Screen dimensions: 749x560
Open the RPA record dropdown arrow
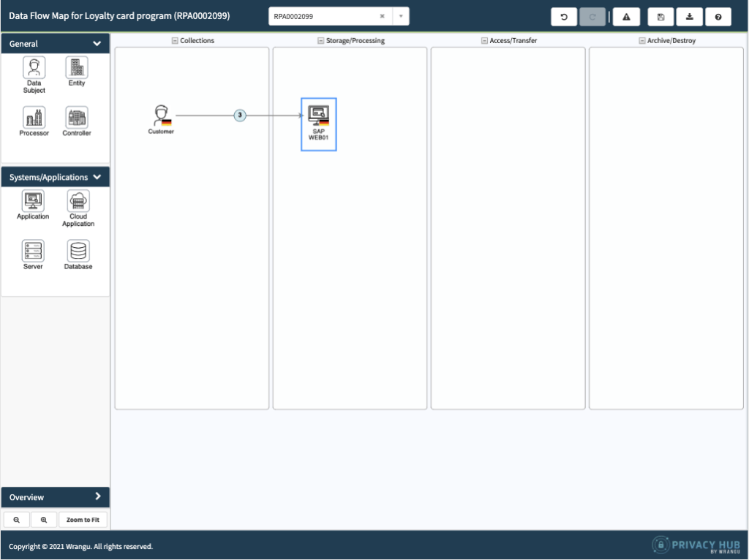point(401,16)
